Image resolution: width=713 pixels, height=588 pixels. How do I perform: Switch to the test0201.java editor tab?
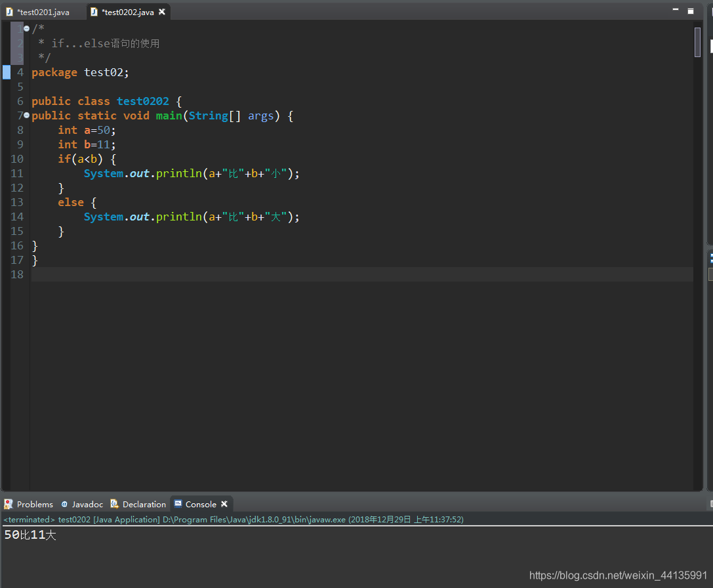[x=43, y=12]
